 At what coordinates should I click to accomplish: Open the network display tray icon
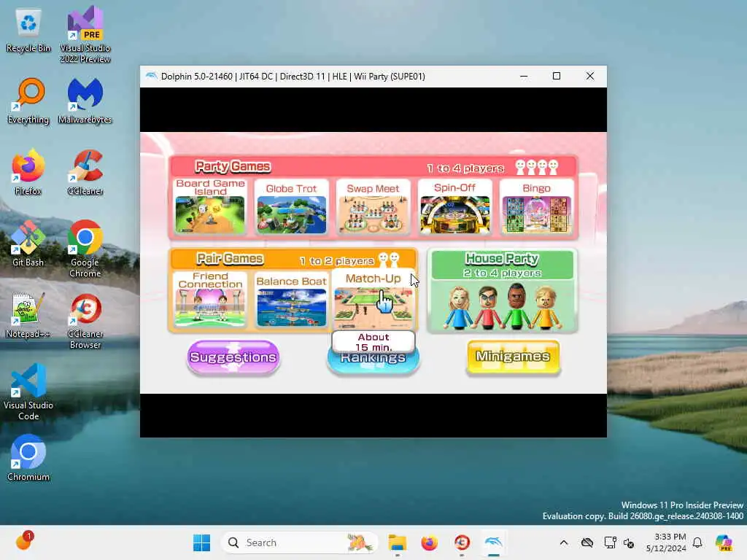pos(610,542)
